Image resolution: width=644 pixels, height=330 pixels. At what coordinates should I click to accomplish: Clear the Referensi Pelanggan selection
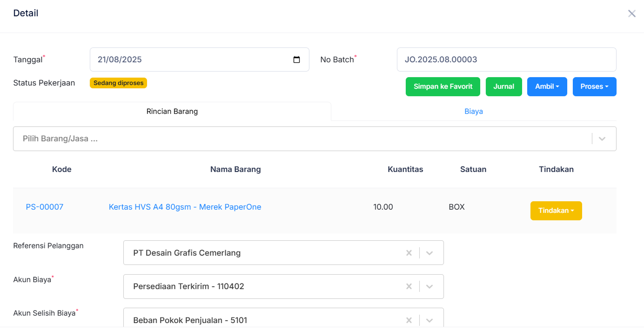tap(409, 253)
